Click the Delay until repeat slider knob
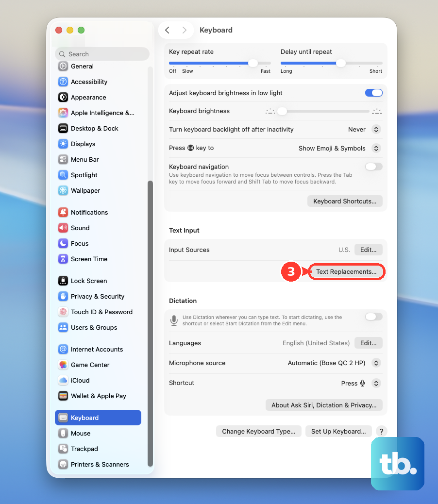Viewport: 438px width, 504px height. coord(340,63)
